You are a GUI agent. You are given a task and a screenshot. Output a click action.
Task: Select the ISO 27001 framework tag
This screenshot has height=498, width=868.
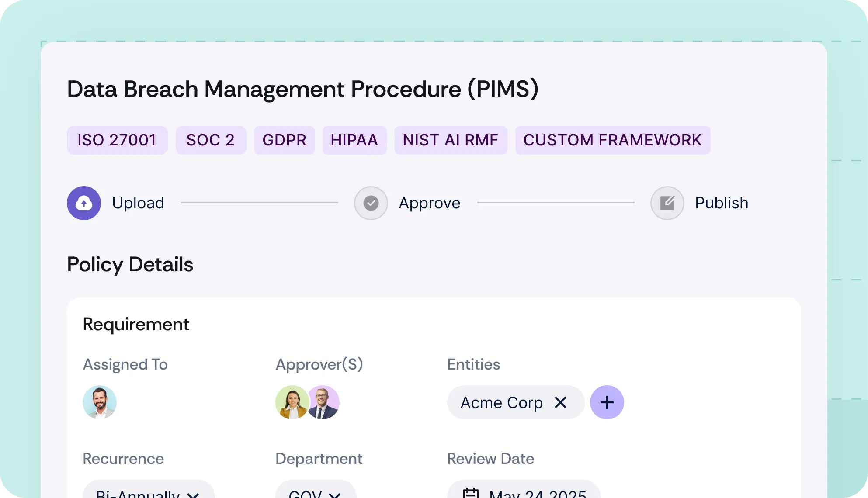(117, 140)
